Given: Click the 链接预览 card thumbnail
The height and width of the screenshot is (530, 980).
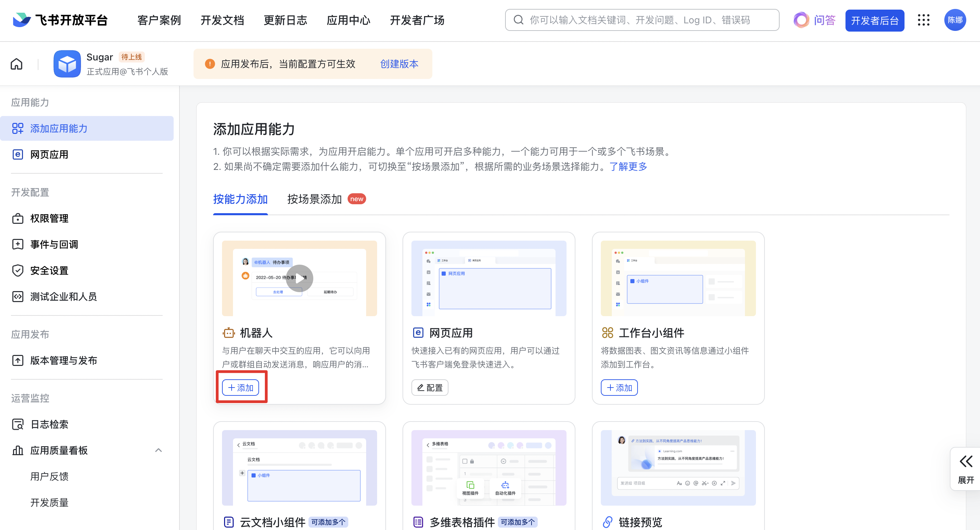Looking at the screenshot, I should click(x=678, y=468).
